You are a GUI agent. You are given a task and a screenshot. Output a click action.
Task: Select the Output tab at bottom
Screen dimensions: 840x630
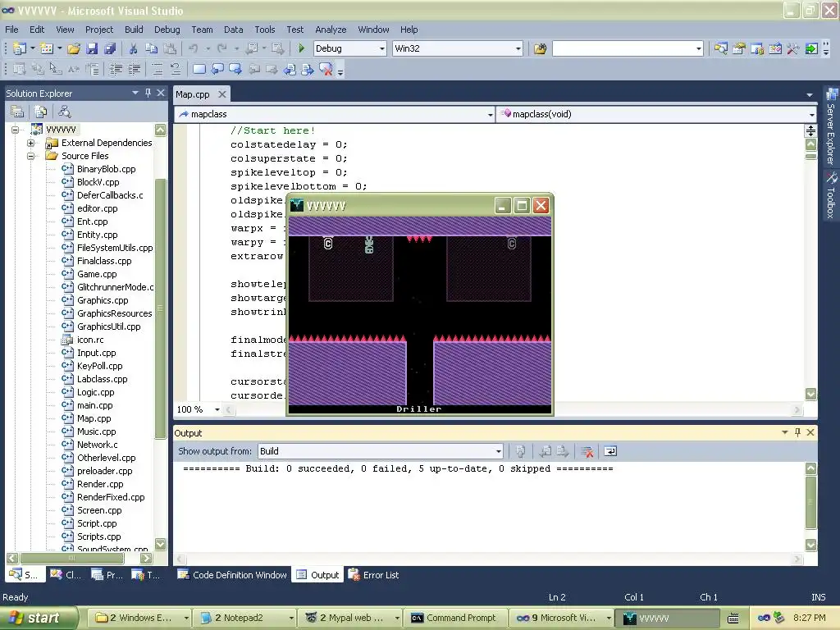tap(318, 575)
